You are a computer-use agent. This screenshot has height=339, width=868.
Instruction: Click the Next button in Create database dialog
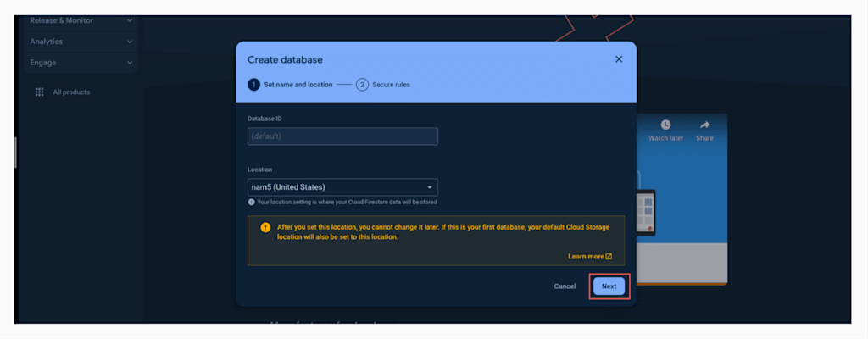pos(609,286)
